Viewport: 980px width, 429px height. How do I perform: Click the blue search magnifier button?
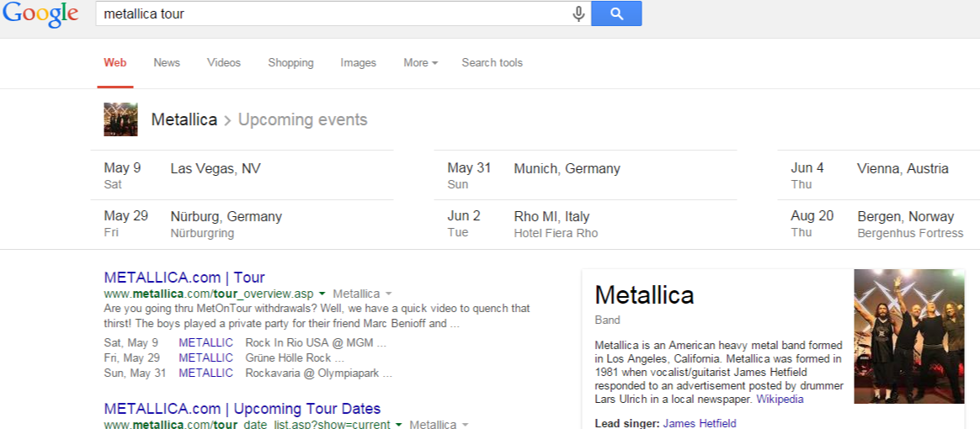coord(616,13)
